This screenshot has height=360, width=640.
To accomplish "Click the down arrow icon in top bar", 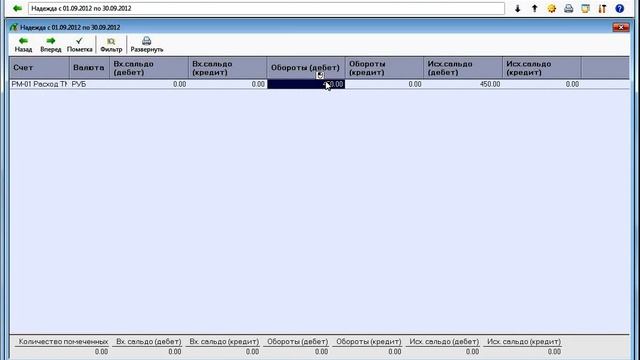I will coord(517,9).
